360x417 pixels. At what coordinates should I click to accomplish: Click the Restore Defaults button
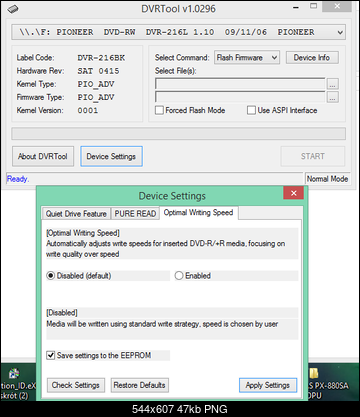pos(140,385)
